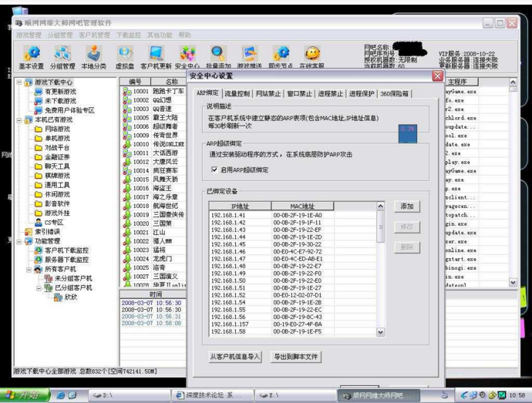The image size is (532, 403).
Task: Click the 批量添加 magnifier icon
Action: [218, 54]
